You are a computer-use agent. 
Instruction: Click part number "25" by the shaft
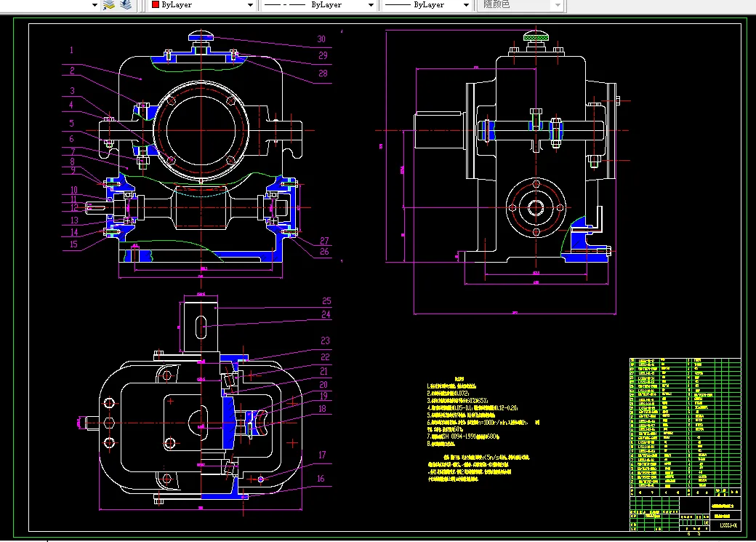pos(326,301)
